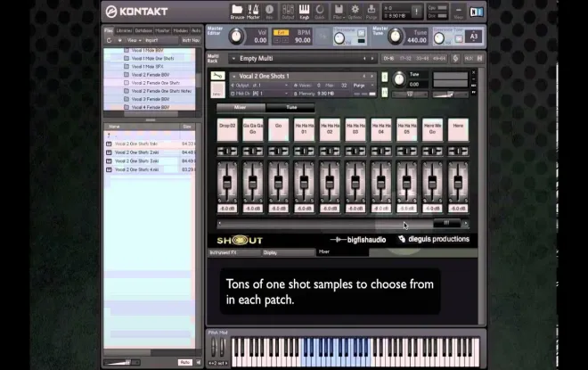Click the reference note A3 selector
This screenshot has height=370, width=588.
tap(474, 37)
